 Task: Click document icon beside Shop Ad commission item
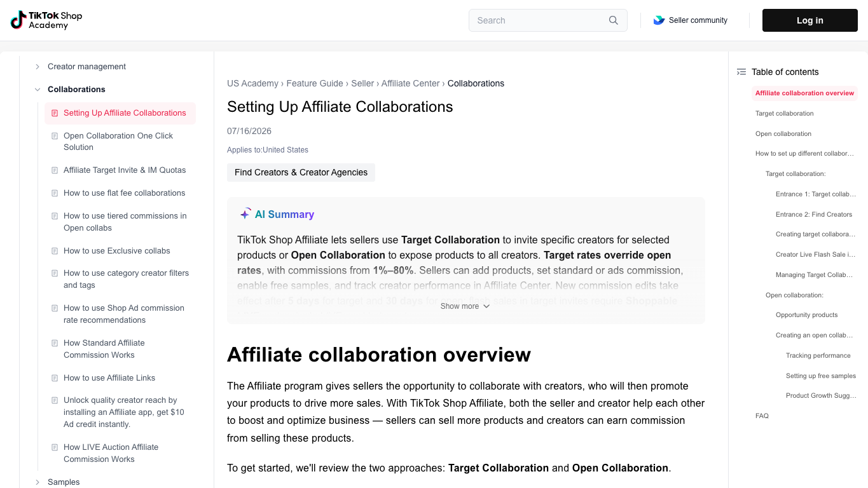click(55, 308)
